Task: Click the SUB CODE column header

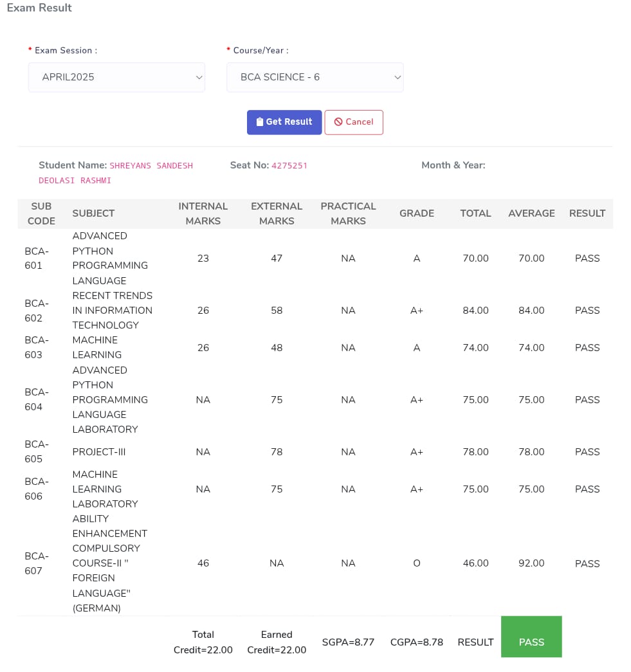Action: point(41,213)
